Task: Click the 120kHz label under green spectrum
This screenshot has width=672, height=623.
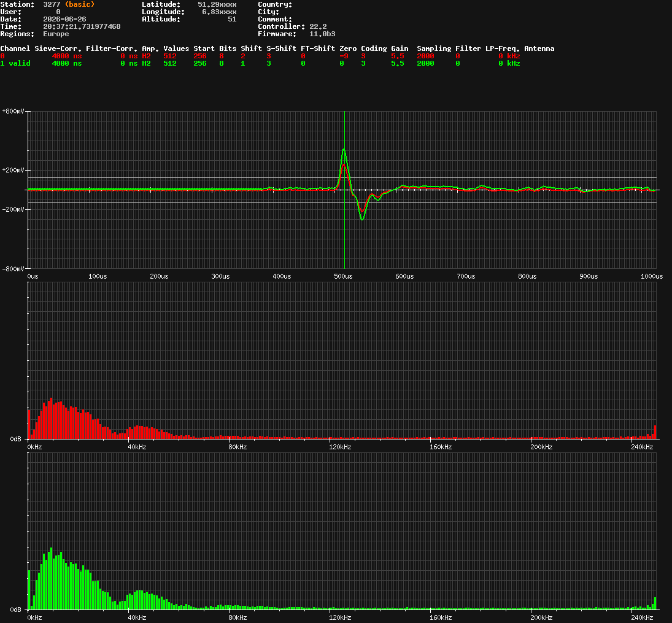Action: tap(340, 618)
